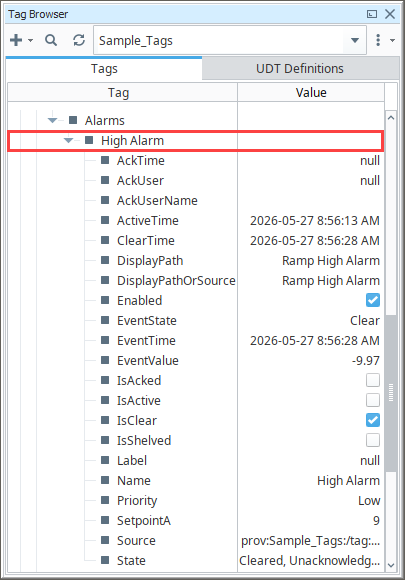Click the EventValue value -9.97
The height and width of the screenshot is (580, 405).
tap(366, 361)
